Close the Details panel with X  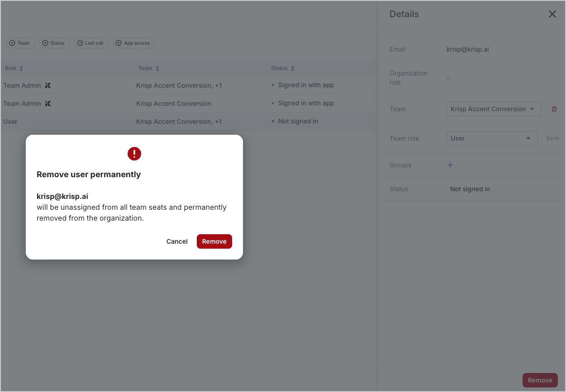(x=552, y=14)
